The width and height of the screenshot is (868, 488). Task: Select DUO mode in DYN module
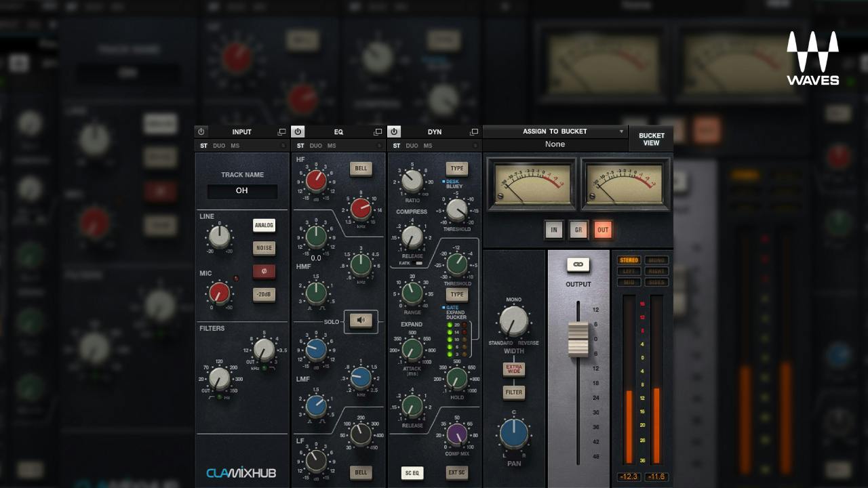412,146
